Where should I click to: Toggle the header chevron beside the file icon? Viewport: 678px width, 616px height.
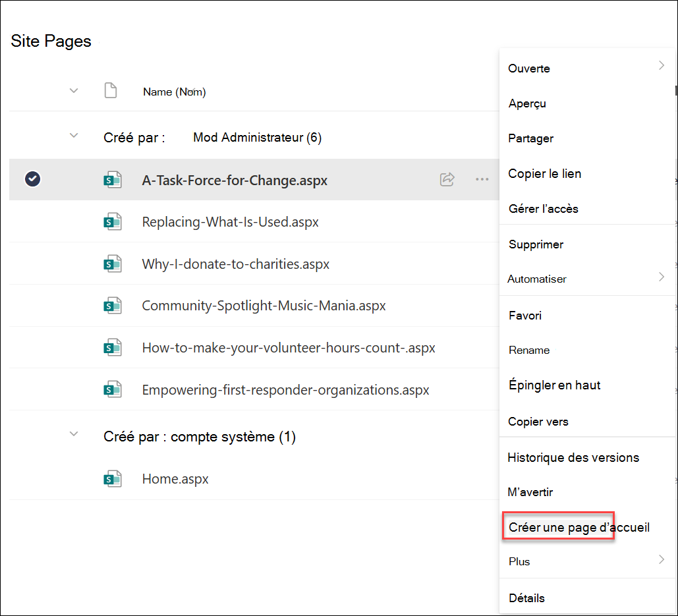[74, 91]
